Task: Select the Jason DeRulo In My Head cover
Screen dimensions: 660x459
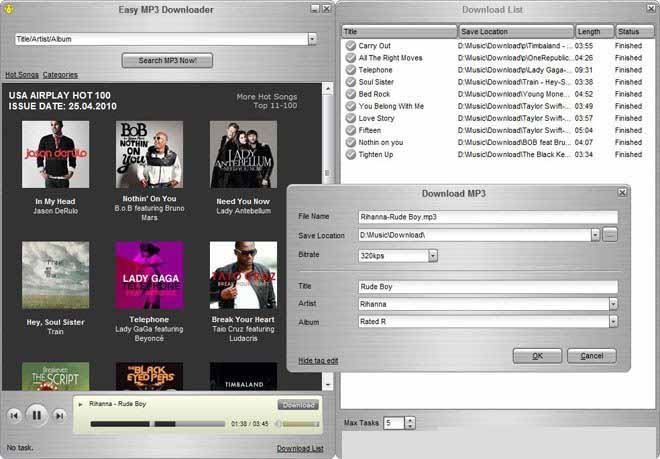Action: click(56, 154)
